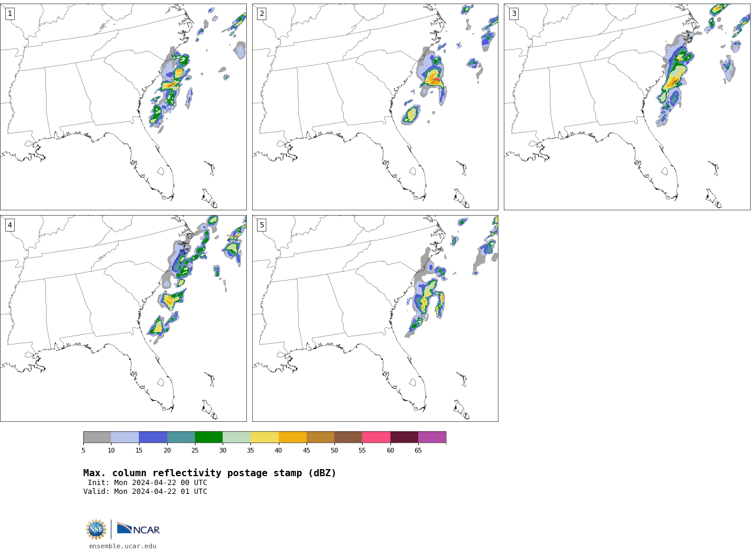
Task: Click the purple 65+ dBZ swatch
Action: click(432, 437)
